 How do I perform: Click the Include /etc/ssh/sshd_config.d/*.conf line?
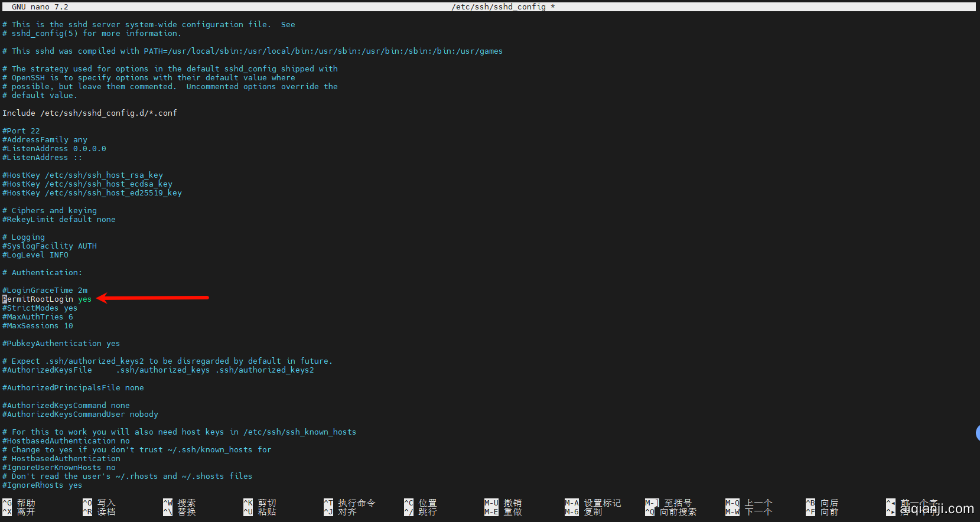(90, 113)
